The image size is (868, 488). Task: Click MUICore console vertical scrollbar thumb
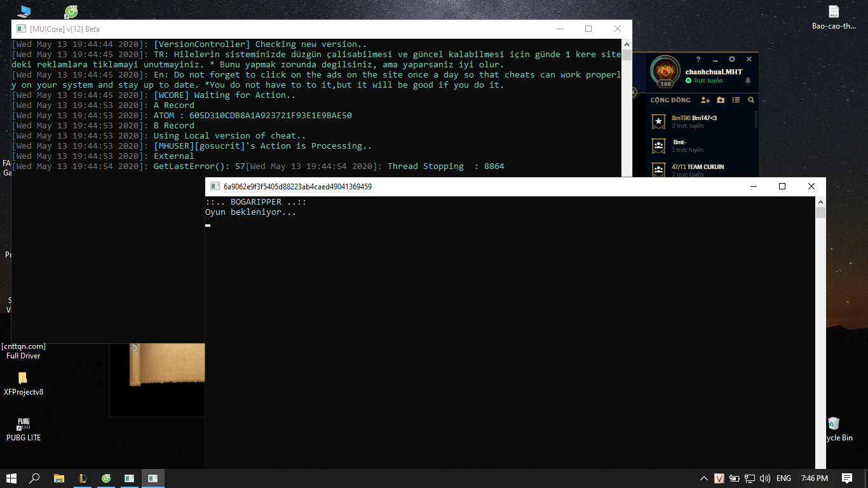tap(627, 55)
